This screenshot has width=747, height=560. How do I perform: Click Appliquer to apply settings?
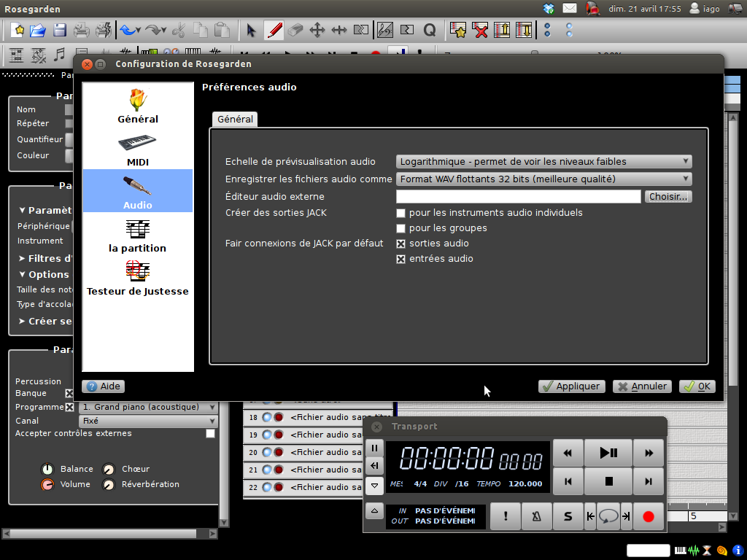point(572,386)
